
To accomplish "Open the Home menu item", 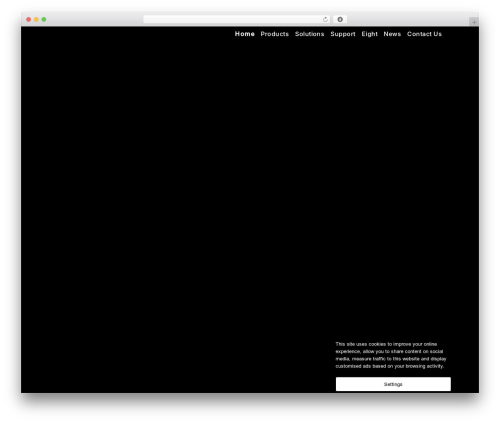I will [244, 34].
